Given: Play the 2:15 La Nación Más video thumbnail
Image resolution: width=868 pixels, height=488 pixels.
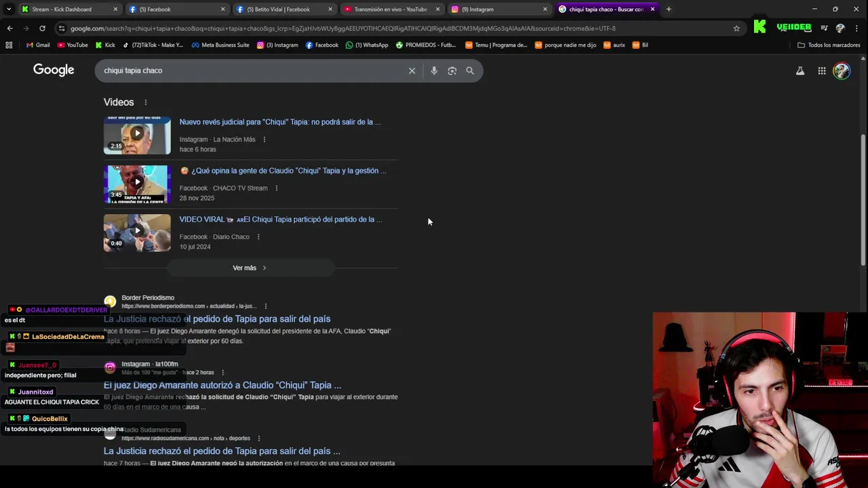Looking at the screenshot, I should (x=137, y=135).
